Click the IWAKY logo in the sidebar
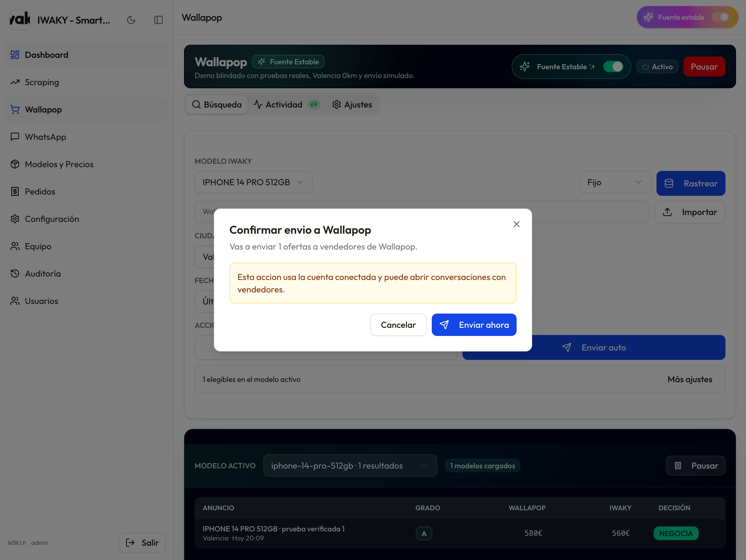This screenshot has height=560, width=746. click(x=20, y=20)
